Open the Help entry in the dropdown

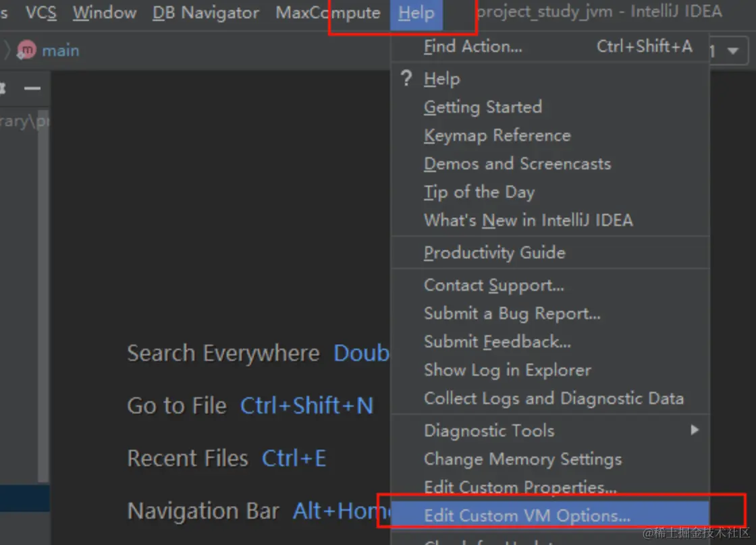pos(550,78)
